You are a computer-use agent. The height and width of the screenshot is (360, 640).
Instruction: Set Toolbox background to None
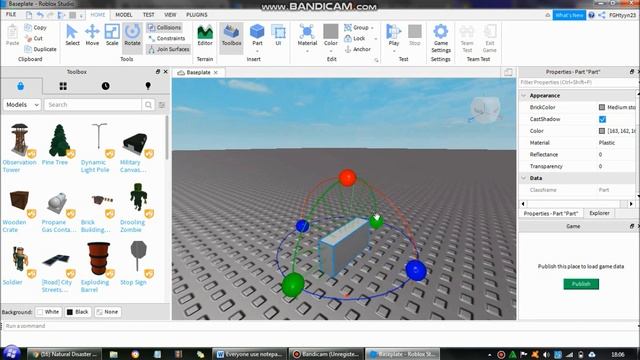[107, 312]
